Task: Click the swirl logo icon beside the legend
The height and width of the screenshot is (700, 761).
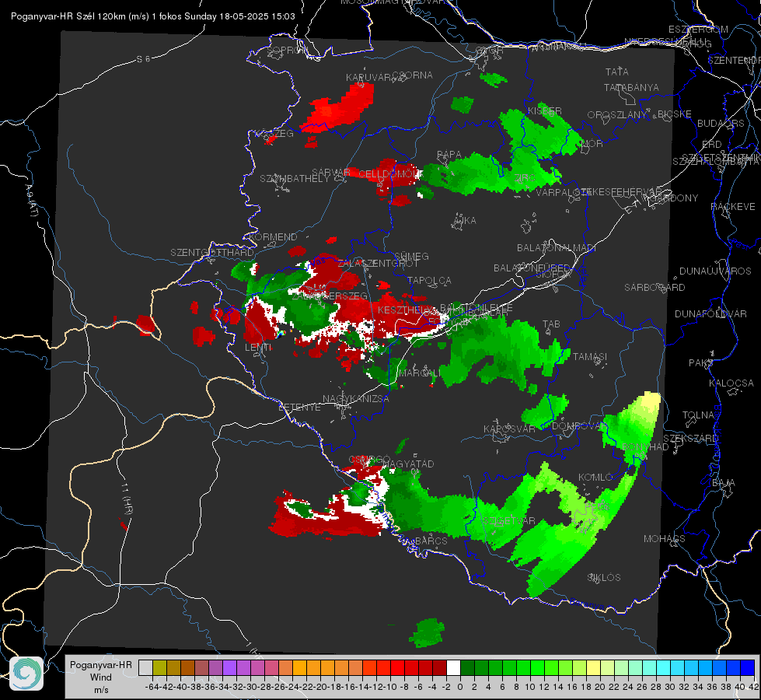Action: tap(26, 673)
